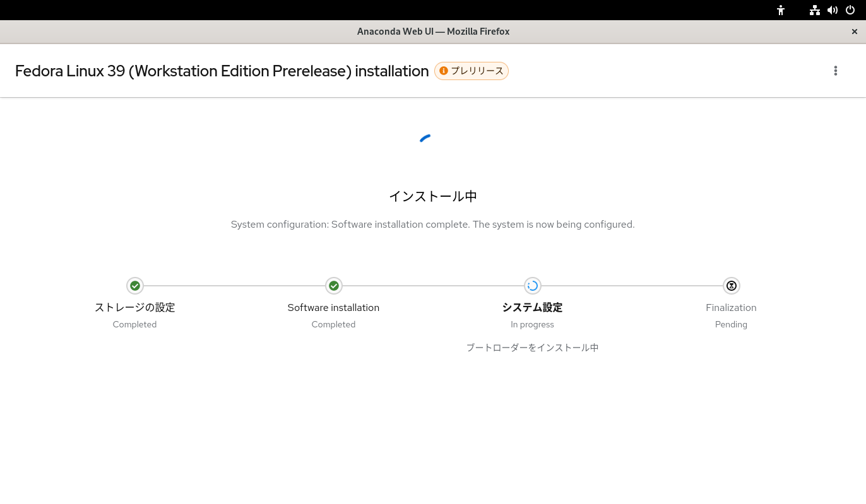Close the Anaconda Web UI window
This screenshot has width=866, height=504.
pyautogui.click(x=855, y=32)
